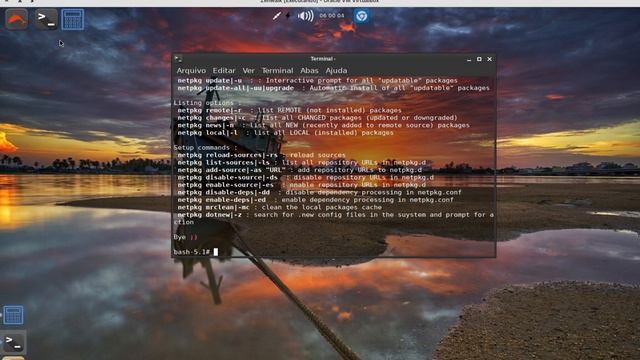Open the Chromium browser panel icon
Viewport: 640px width, 360px height.
pos(361,16)
